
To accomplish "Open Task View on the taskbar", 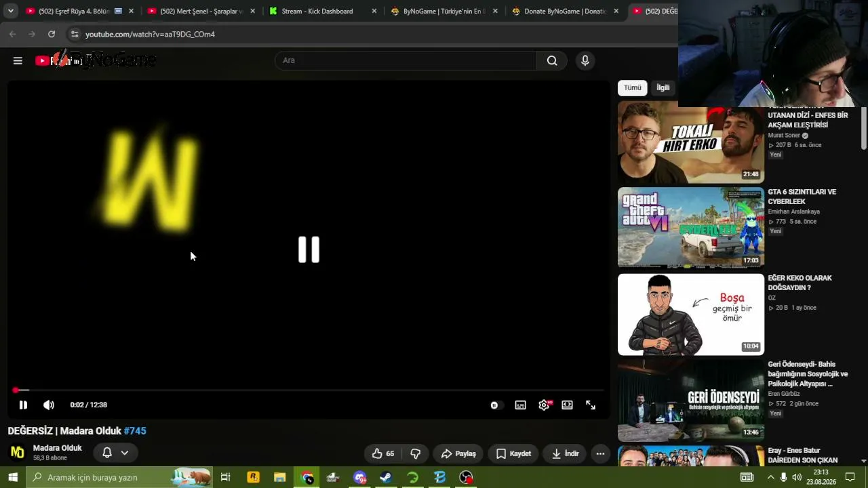I will 226,477.
